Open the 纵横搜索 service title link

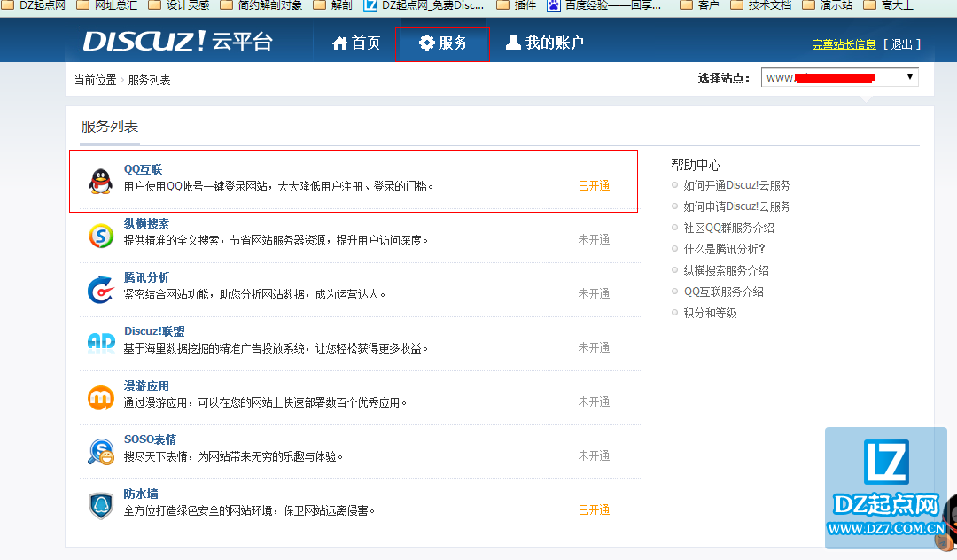pyautogui.click(x=146, y=223)
